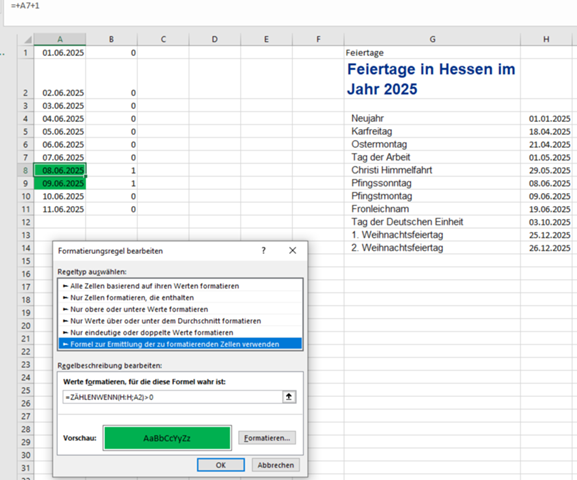Select cell 01.06.2025 in column A

tap(60, 53)
